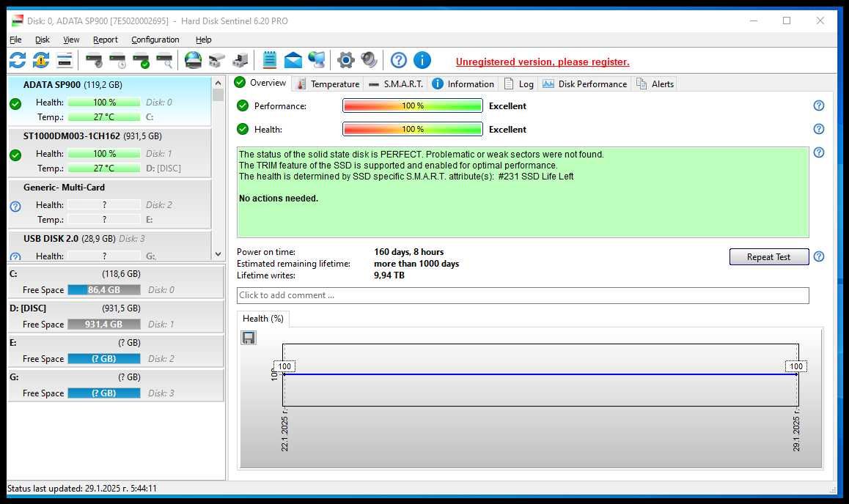Click the disk with gear toolbar icon
Viewport: 849px width, 504px height.
[x=95, y=61]
